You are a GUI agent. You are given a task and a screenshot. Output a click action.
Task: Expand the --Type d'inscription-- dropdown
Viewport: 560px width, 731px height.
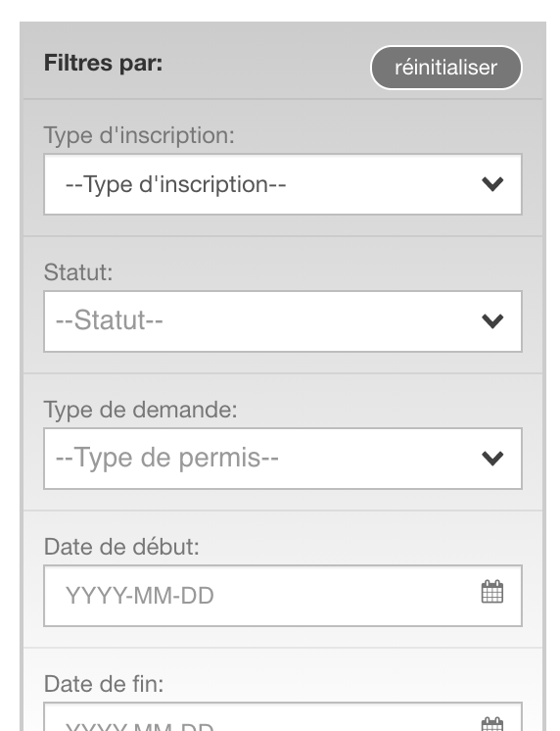[283, 184]
